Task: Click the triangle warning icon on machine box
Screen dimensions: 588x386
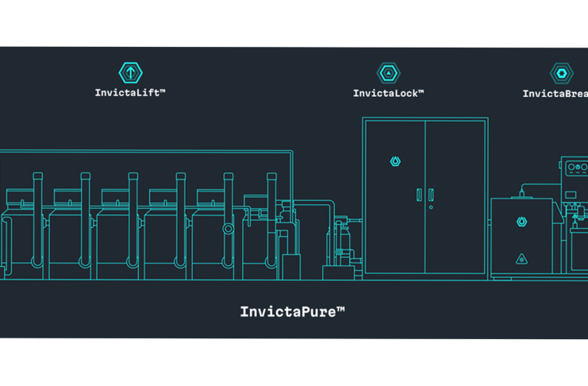Action: (x=521, y=258)
